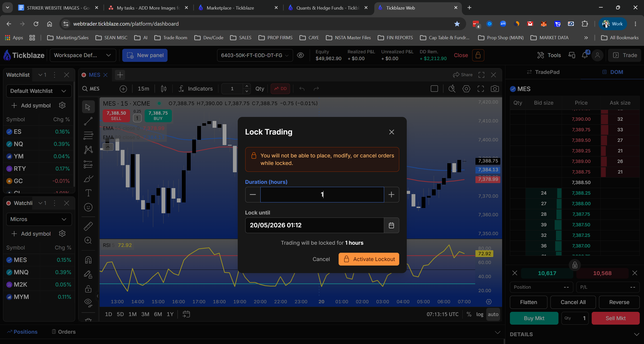Collapse the bottom Positions panel chevron
This screenshot has width=644, height=344.
pos(498,332)
